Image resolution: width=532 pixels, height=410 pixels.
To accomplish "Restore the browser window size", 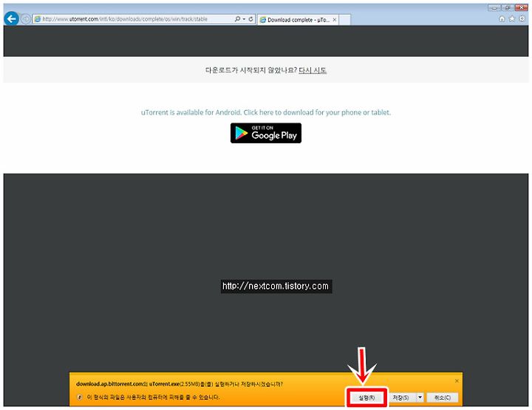I will (x=508, y=7).
